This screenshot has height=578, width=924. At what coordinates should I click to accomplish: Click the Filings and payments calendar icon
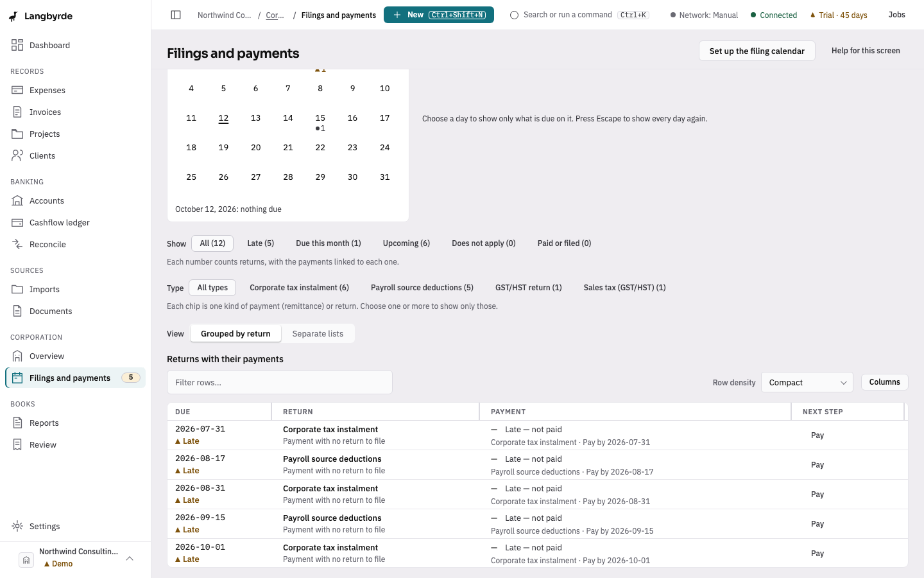tap(17, 378)
